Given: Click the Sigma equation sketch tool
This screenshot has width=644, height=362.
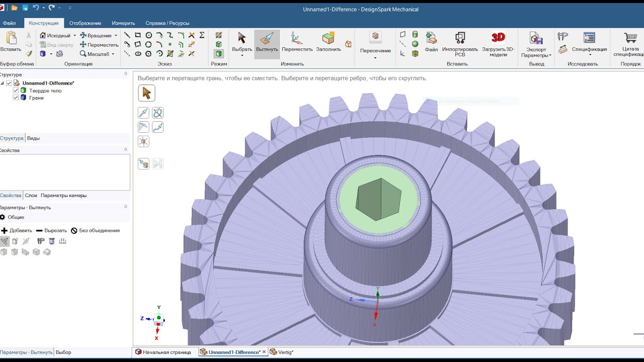Looking at the screenshot, I should [202, 35].
